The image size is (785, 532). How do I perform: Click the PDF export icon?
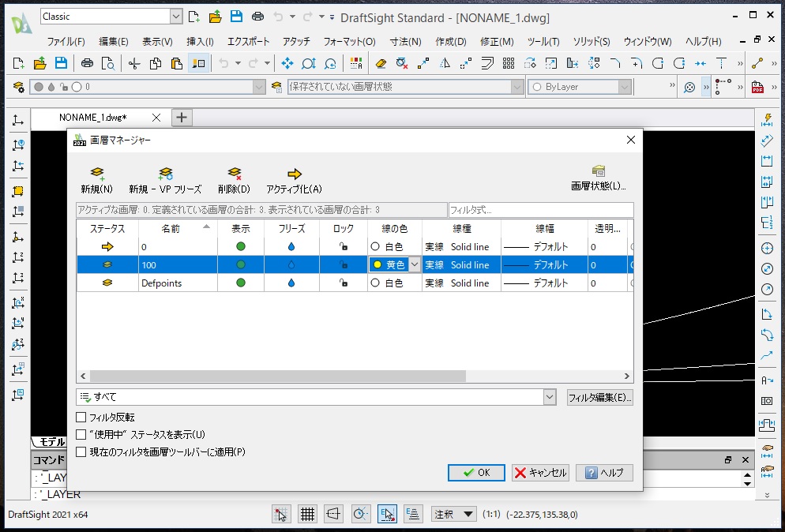(757, 87)
